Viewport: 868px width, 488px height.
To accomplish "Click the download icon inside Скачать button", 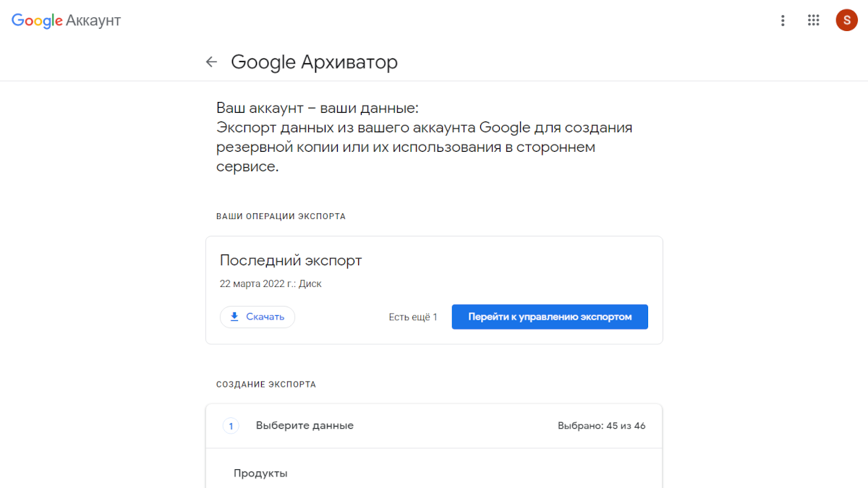I will click(x=234, y=317).
